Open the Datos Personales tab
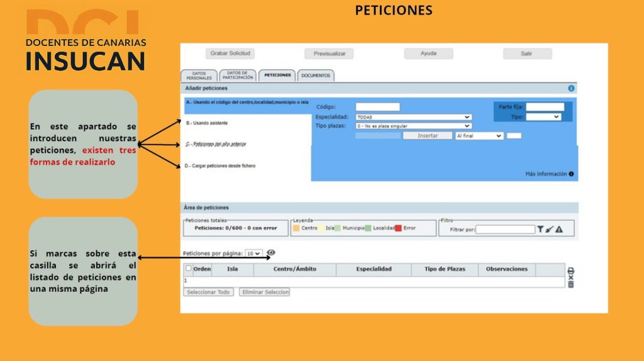The height and width of the screenshot is (361, 644). (199, 76)
